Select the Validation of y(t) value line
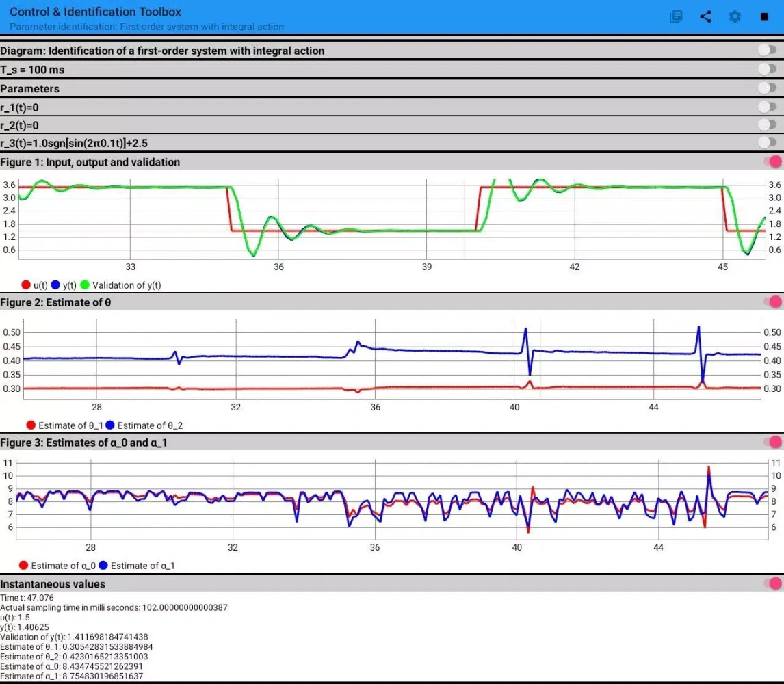784x684 pixels. point(74,637)
